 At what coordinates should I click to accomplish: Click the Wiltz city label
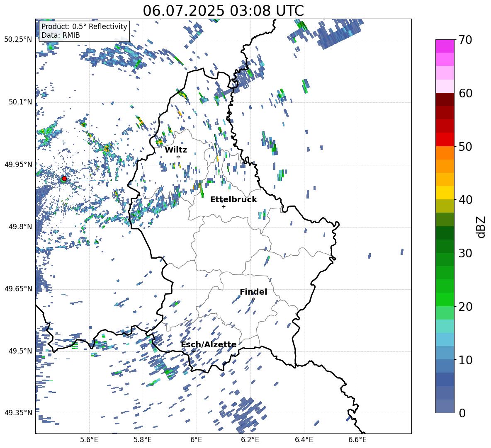(x=176, y=150)
